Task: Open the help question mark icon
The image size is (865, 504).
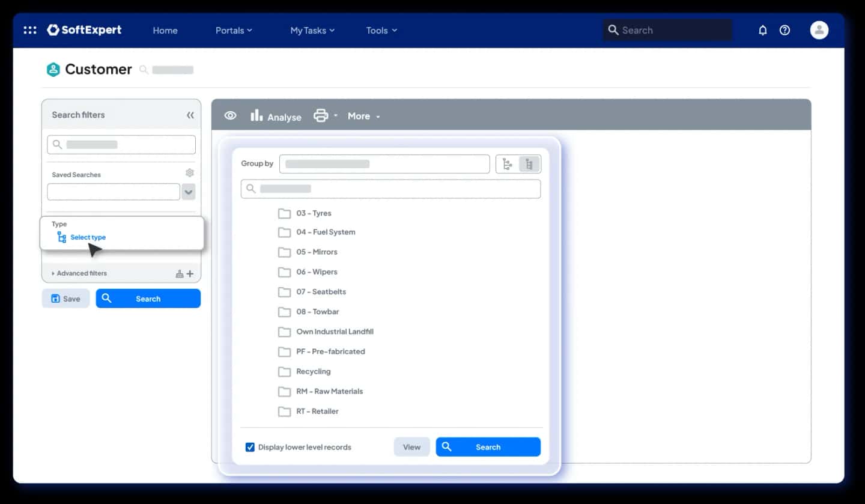Action: pyautogui.click(x=785, y=30)
